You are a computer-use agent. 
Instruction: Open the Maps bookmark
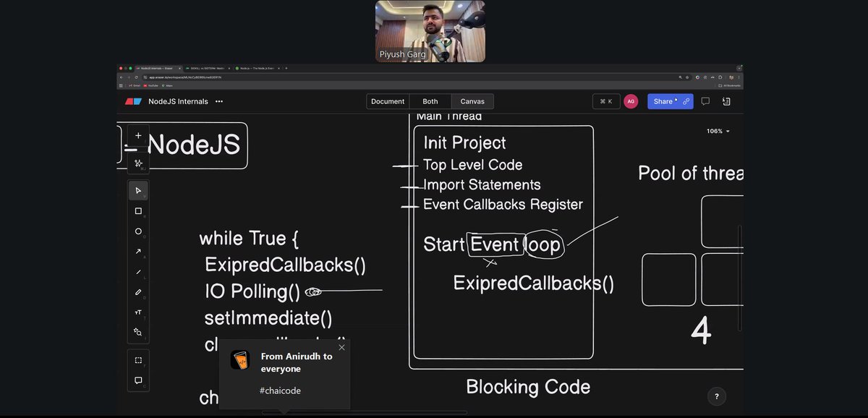(x=167, y=85)
